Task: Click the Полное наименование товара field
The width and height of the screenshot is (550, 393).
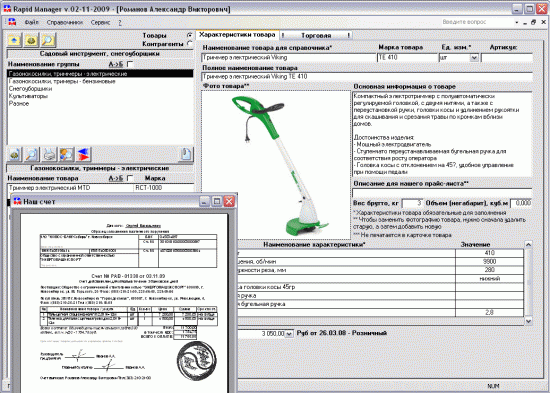Action: [367, 76]
